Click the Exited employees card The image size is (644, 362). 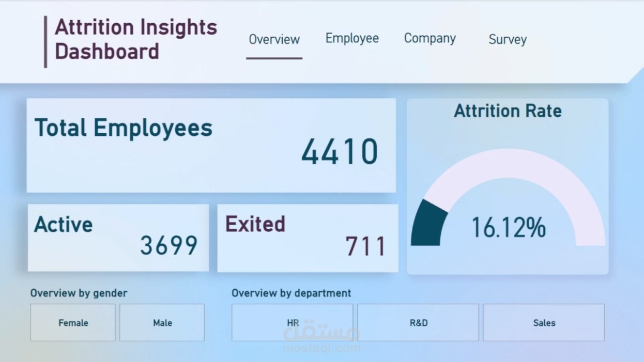308,238
